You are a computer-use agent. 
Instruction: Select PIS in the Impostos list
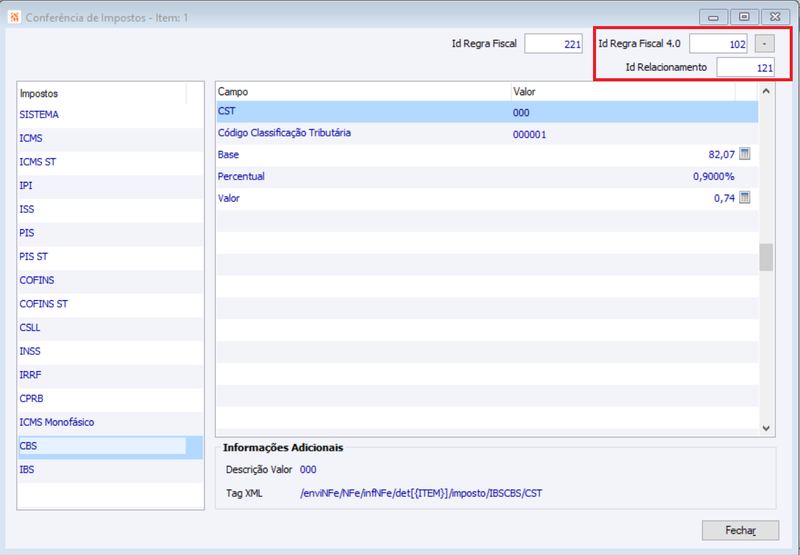[110, 233]
